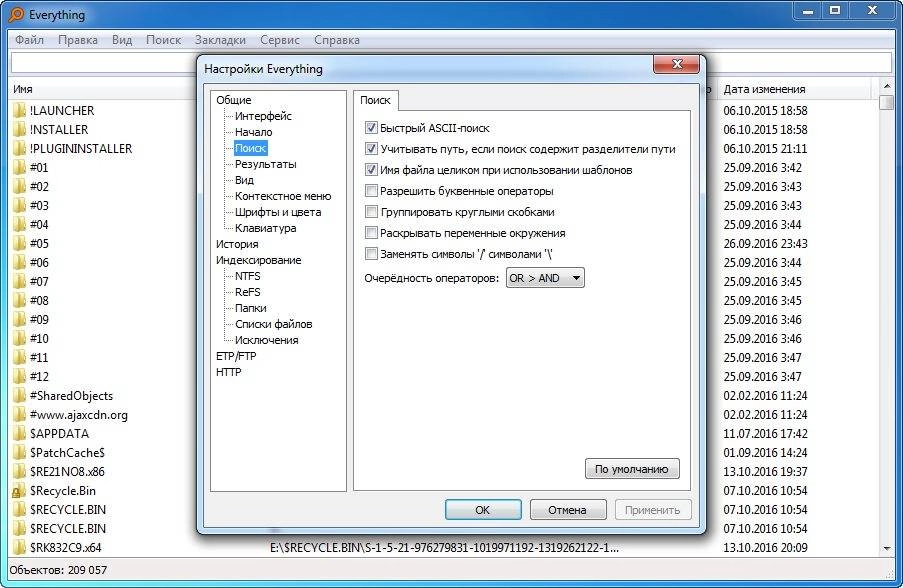Click the results list scrollbar up arrow
The image size is (903, 588).
[887, 86]
